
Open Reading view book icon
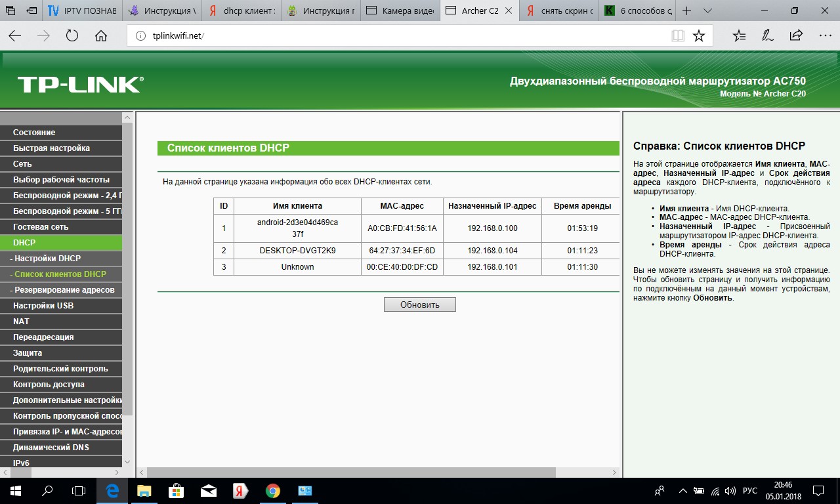[677, 36]
